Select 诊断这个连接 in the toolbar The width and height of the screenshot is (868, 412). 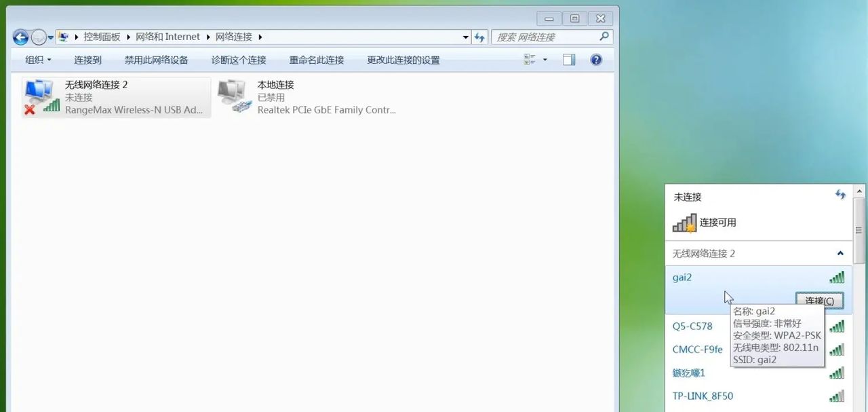coord(239,60)
